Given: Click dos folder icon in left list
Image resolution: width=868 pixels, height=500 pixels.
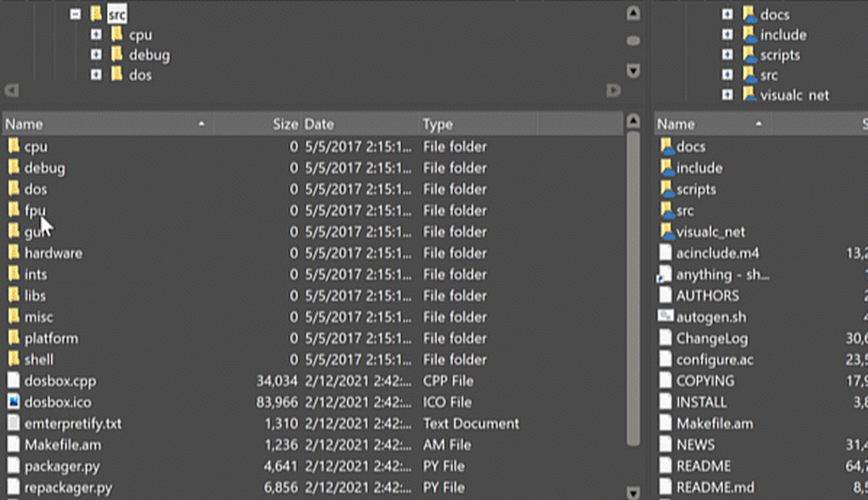Looking at the screenshot, I should (x=14, y=189).
